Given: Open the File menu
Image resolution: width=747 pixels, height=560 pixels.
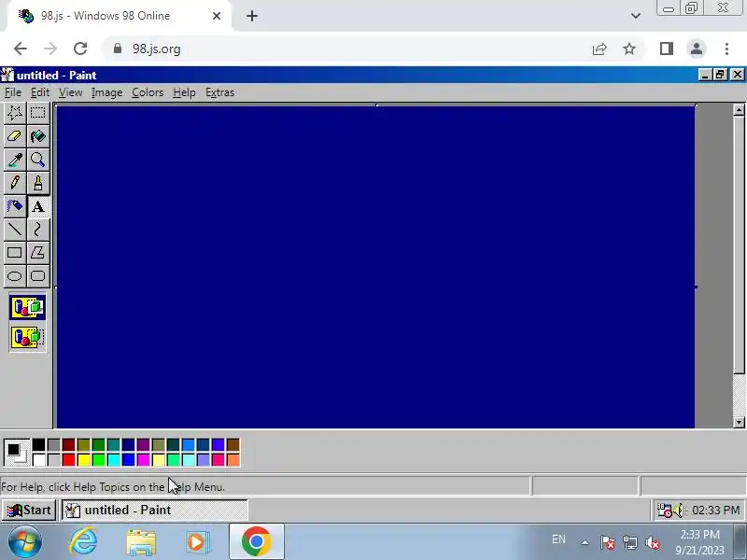Looking at the screenshot, I should tap(13, 92).
